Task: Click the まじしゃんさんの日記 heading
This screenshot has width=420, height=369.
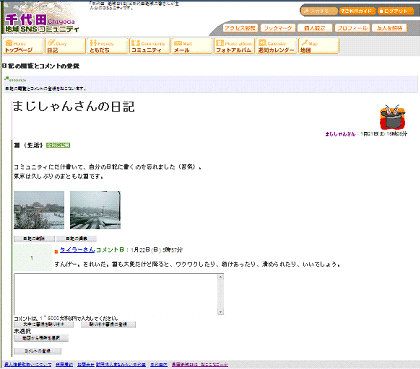Action: click(74, 107)
